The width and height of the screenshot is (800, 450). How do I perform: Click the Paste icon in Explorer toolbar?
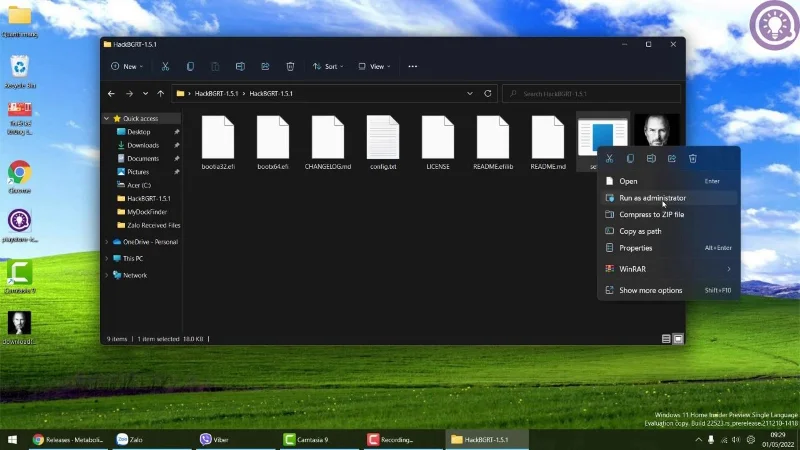click(x=215, y=66)
